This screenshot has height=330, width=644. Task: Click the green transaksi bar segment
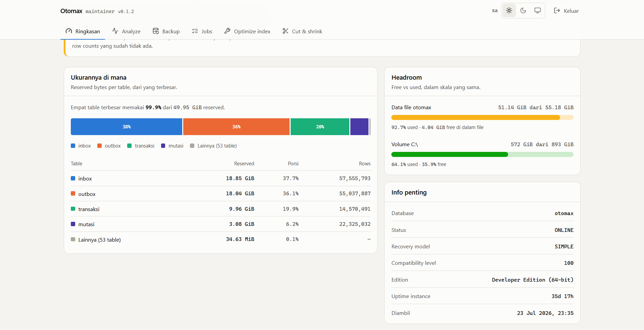[x=320, y=127]
